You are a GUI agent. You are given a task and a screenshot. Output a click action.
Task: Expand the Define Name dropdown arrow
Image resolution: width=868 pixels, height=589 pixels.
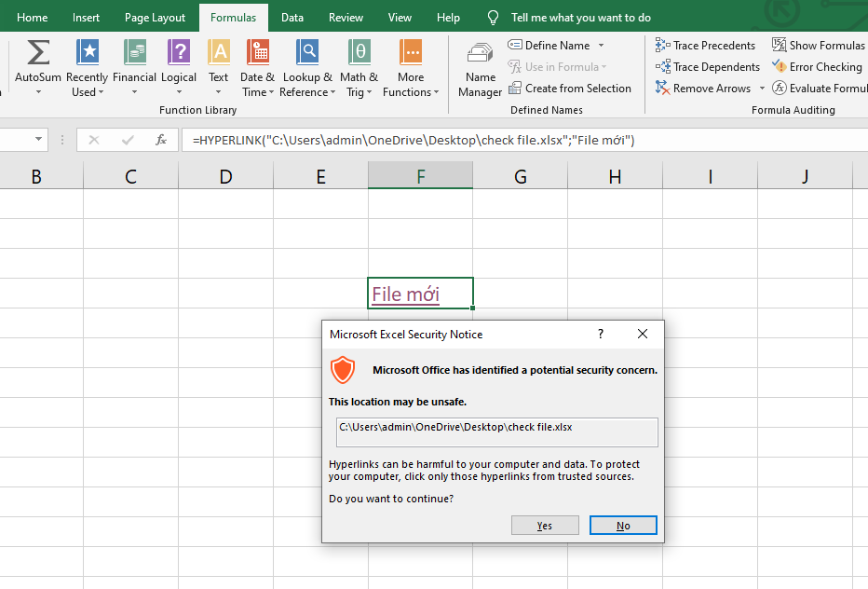(601, 46)
